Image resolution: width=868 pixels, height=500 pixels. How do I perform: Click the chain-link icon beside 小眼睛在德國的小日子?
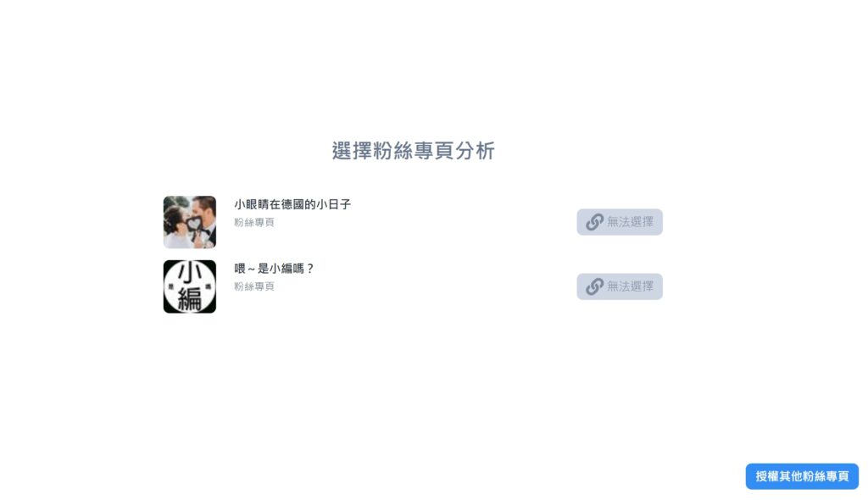pos(594,222)
